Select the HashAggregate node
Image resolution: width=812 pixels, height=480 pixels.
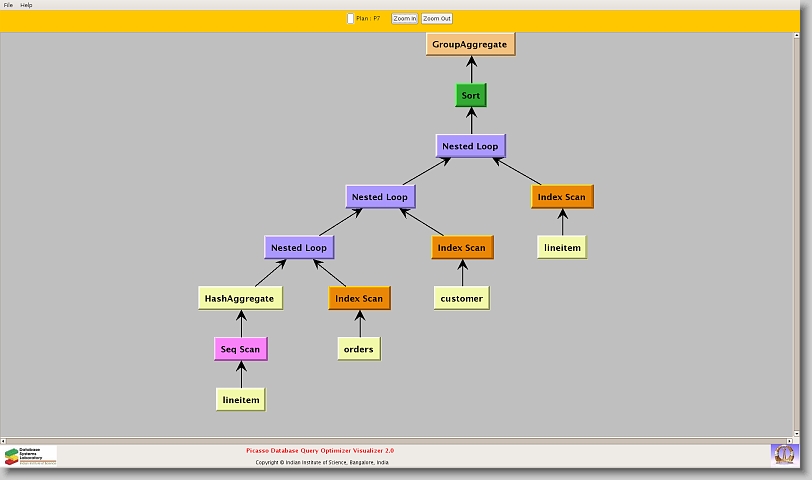tap(239, 298)
